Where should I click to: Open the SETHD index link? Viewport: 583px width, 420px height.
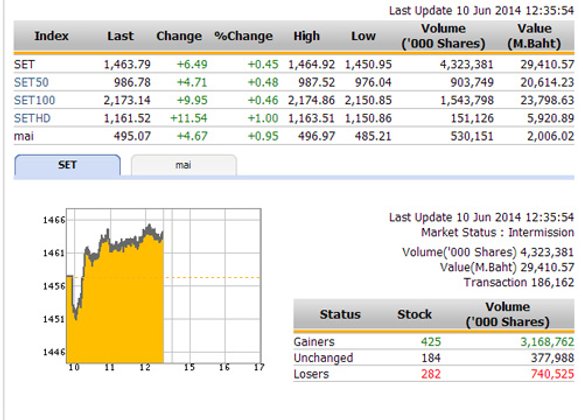(x=32, y=118)
